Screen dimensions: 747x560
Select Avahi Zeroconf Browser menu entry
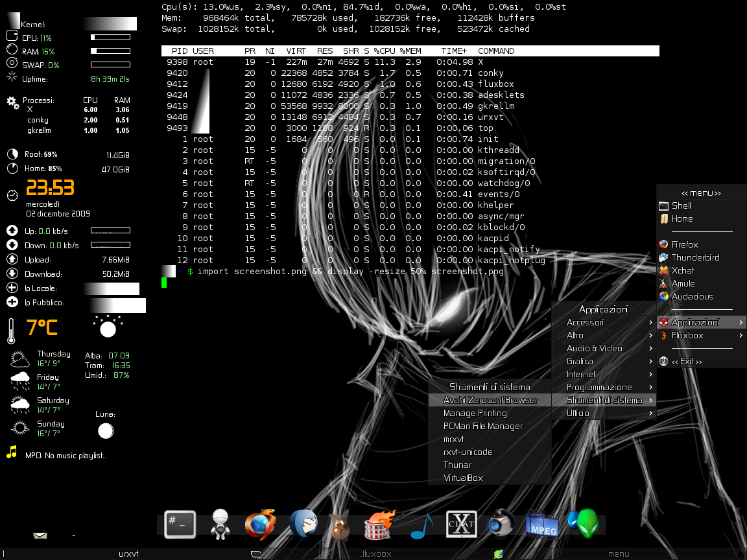coord(490,401)
